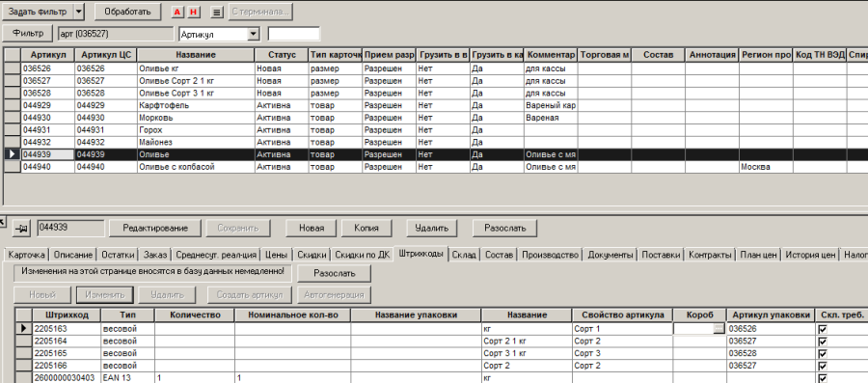Viewport: 868px width, 383px height.
Task: Expand the 'Артикул' combo box
Action: click(x=254, y=35)
